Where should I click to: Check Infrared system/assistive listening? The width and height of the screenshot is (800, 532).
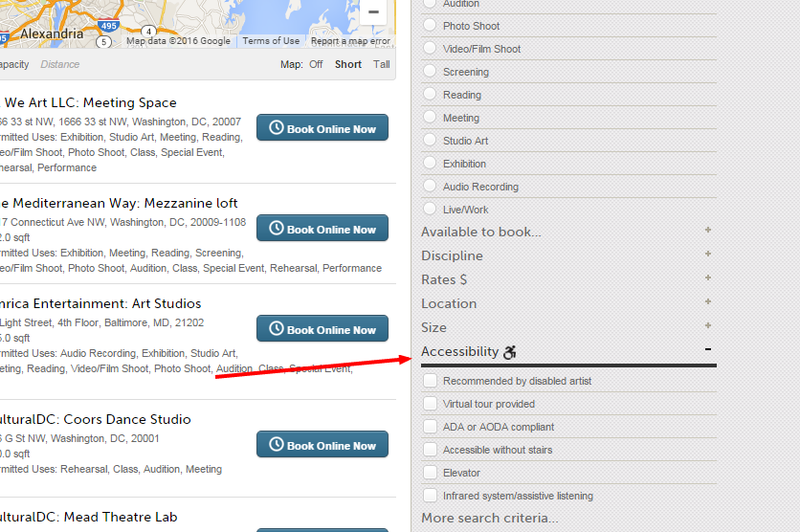click(x=430, y=496)
